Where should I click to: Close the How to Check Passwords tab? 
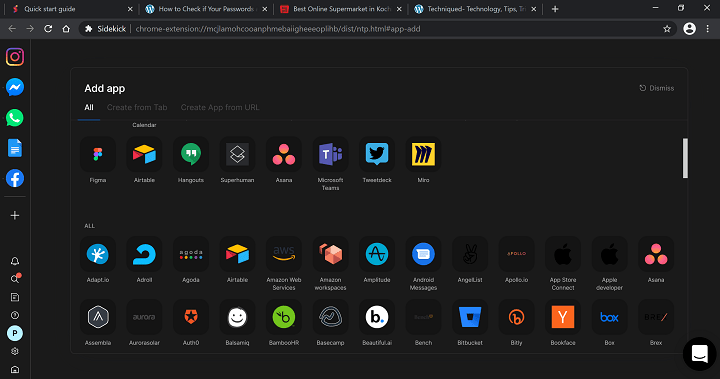(264, 9)
